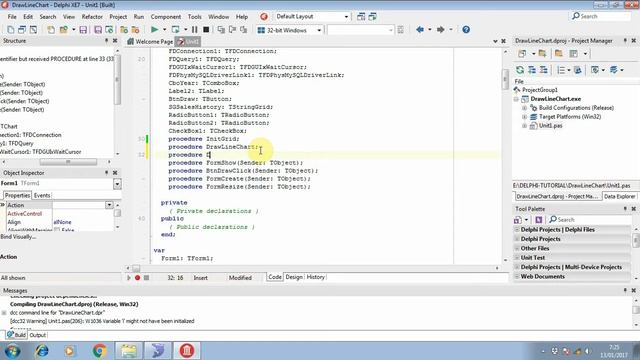Click the Add to project folder icon
The image size is (640, 360).
click(542, 53)
